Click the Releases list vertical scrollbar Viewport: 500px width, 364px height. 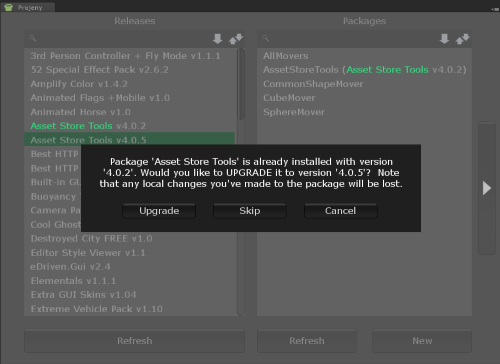(241, 84)
